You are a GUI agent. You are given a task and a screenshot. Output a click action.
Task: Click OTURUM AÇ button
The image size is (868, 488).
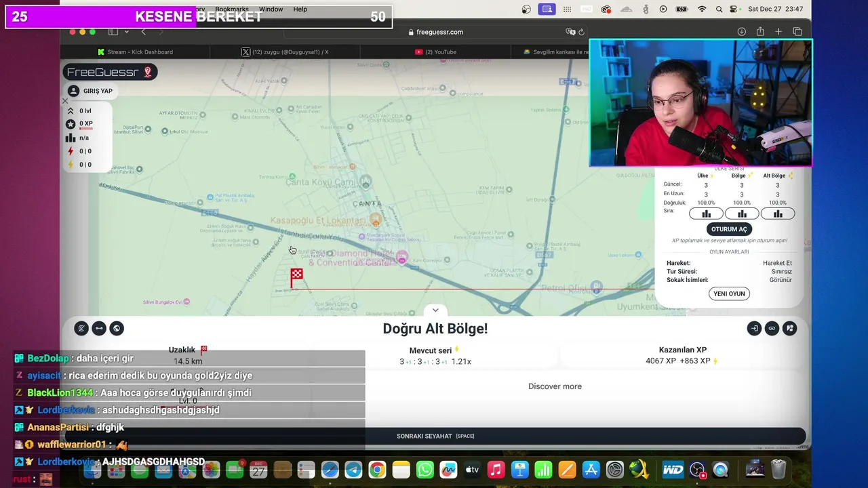[x=729, y=229]
